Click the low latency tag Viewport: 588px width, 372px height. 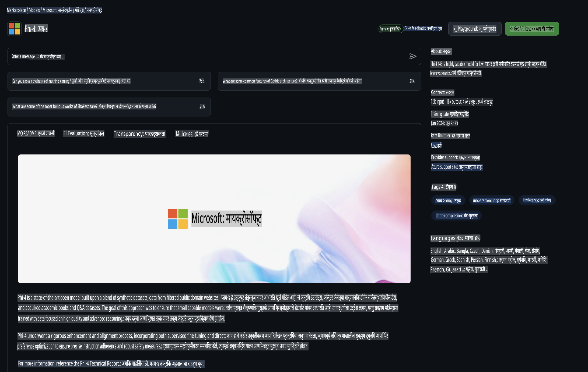click(537, 200)
